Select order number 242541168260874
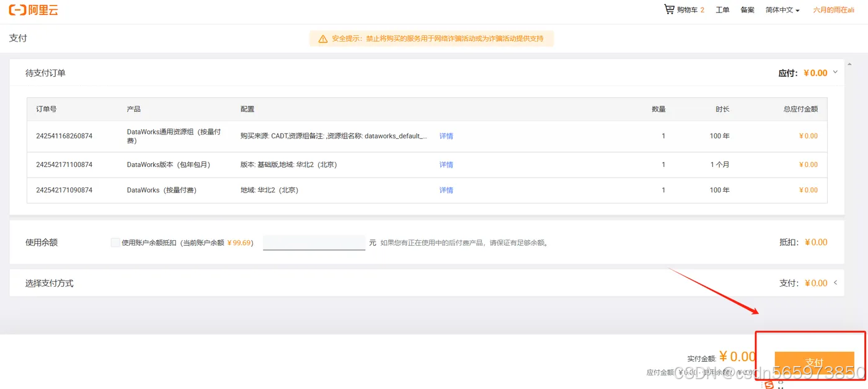This screenshot has height=389, width=868. click(x=64, y=136)
